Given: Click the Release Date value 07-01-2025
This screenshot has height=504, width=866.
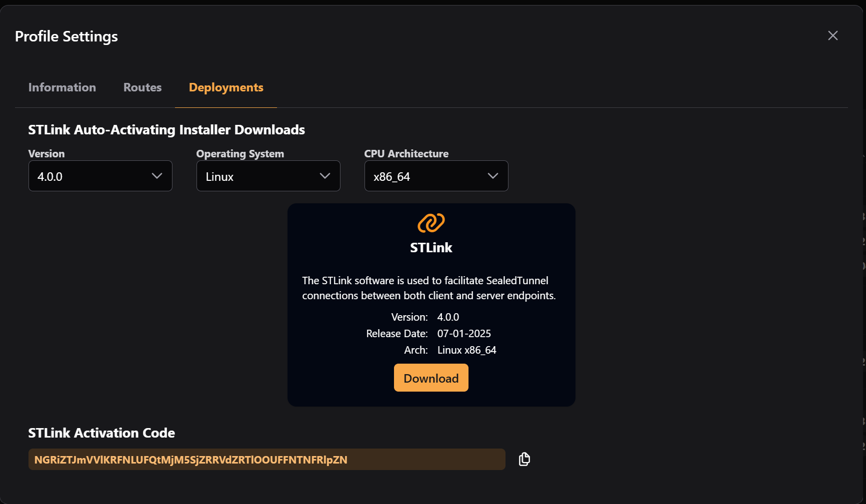Looking at the screenshot, I should click(x=463, y=333).
